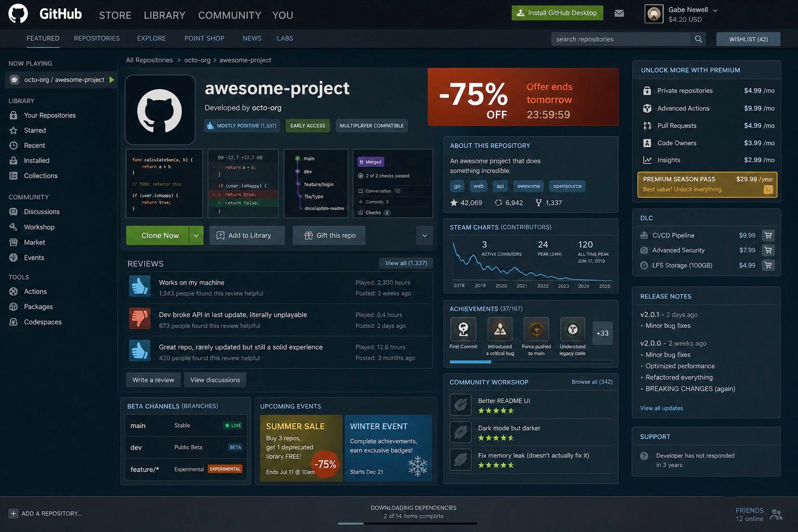The image size is (798, 532).
Task: Click the GitHub Octocat logo in header
Action: click(18, 14)
